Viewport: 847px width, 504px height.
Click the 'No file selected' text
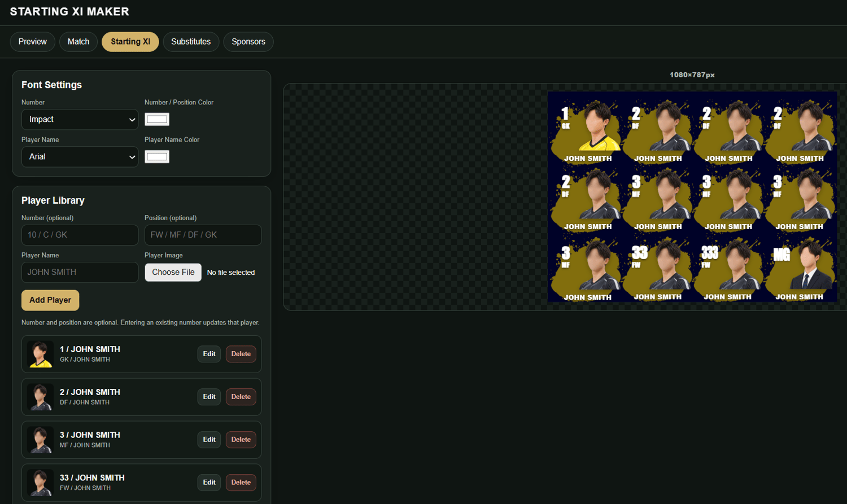click(x=231, y=273)
